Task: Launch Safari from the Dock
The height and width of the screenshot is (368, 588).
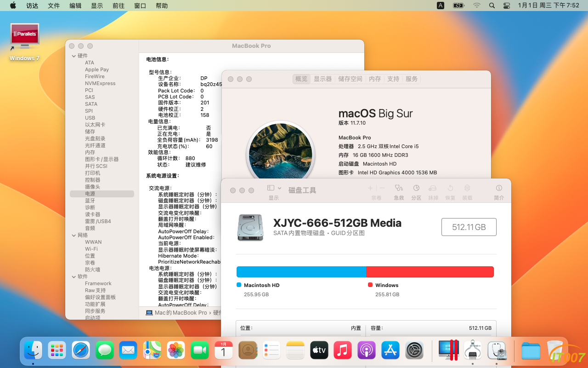Action: pos(81,351)
